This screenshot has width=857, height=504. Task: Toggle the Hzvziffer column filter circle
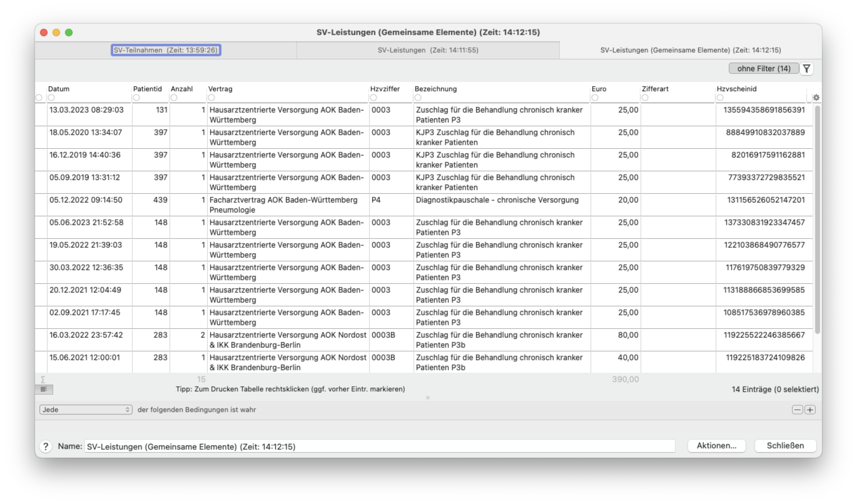373,98
